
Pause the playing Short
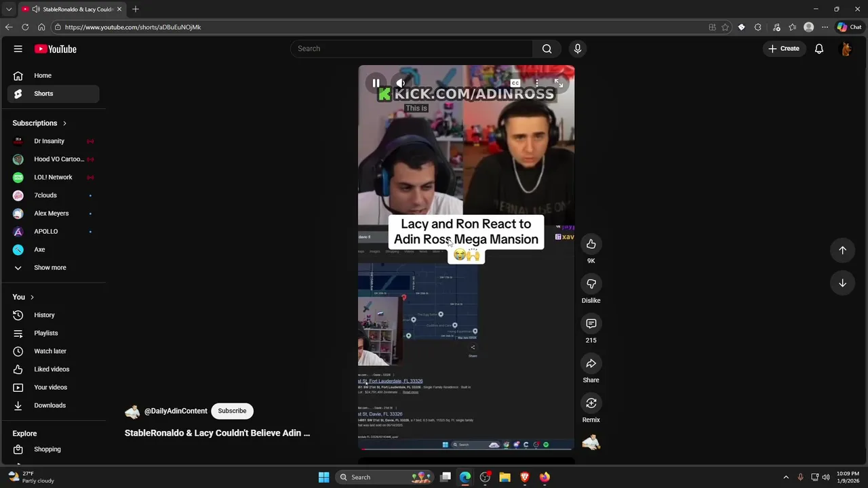[x=376, y=83]
